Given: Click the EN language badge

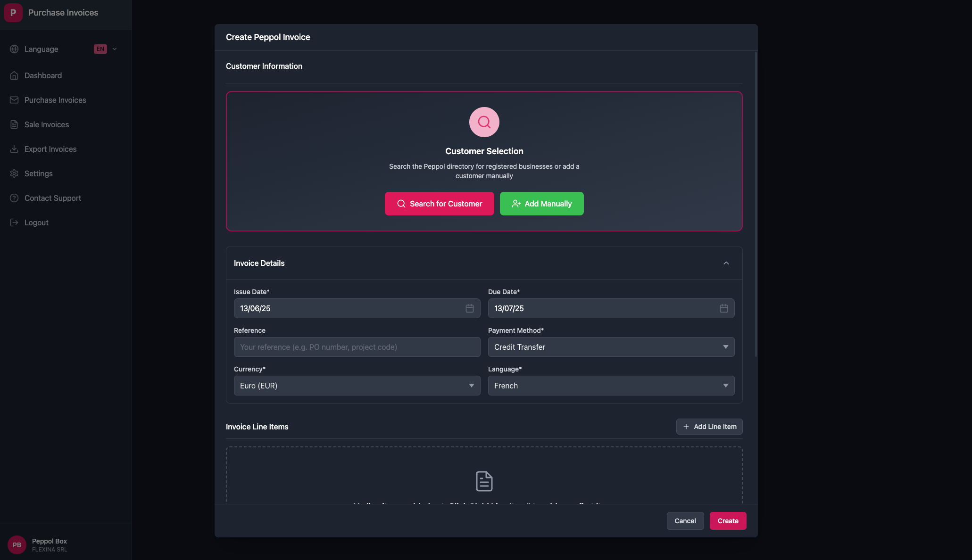Looking at the screenshot, I should (x=100, y=49).
